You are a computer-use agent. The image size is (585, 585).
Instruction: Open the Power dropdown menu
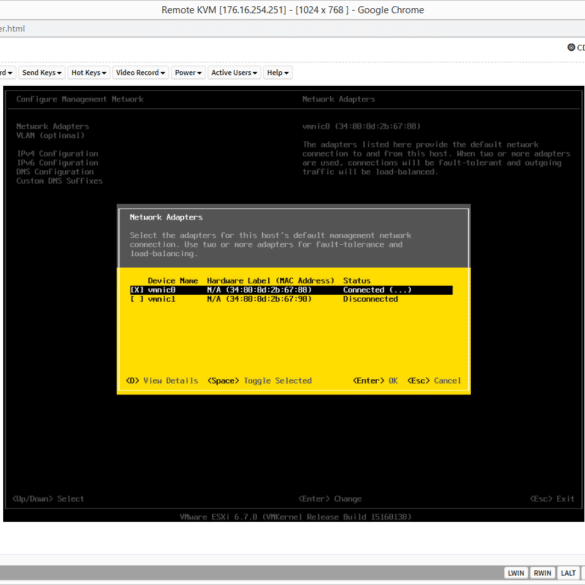tap(188, 72)
